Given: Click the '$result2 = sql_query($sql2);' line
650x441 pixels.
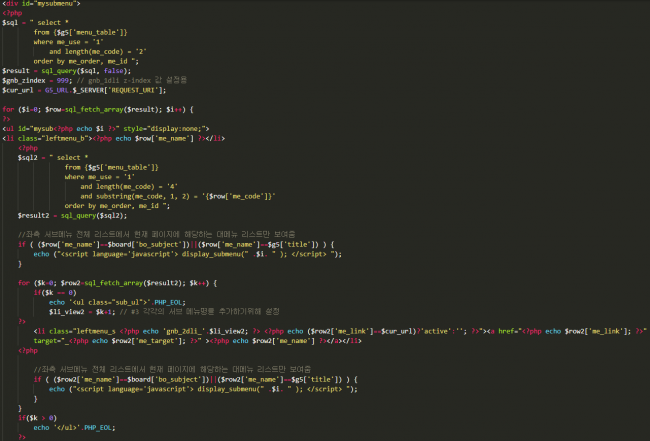Looking at the screenshot, I should click(72, 216).
